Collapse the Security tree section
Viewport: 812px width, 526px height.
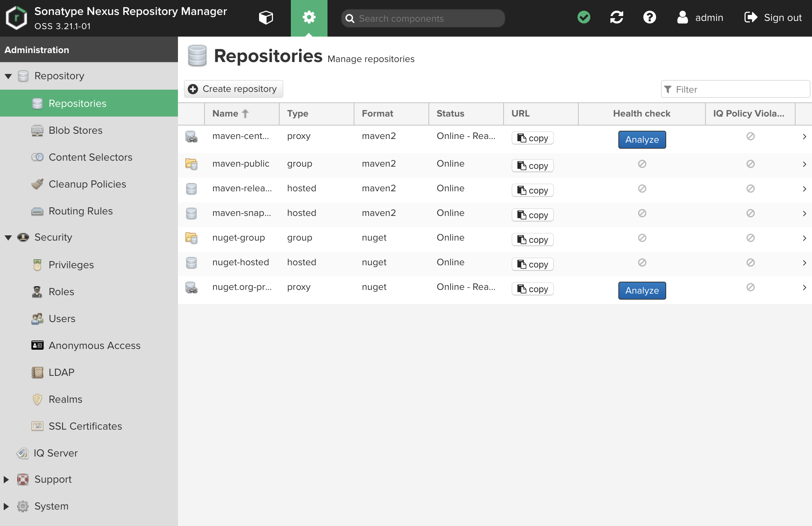8,238
